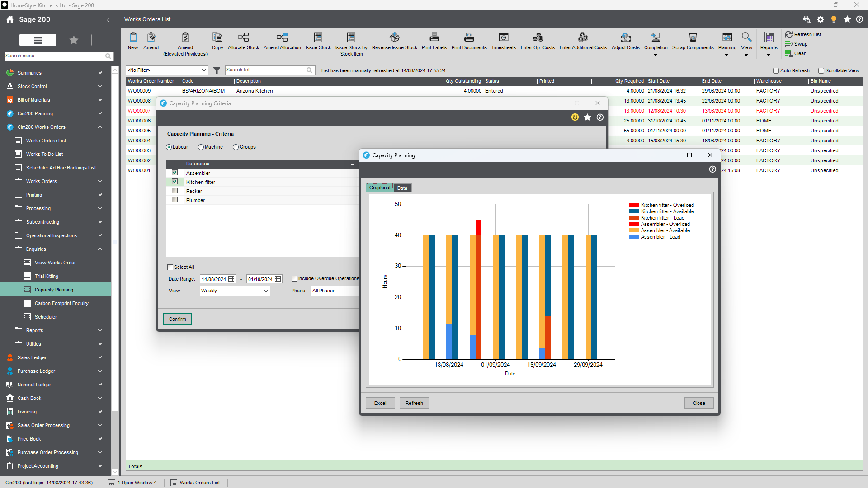Click the favourites star menu toggle
Image resolution: width=868 pixels, height=488 pixels.
point(74,40)
